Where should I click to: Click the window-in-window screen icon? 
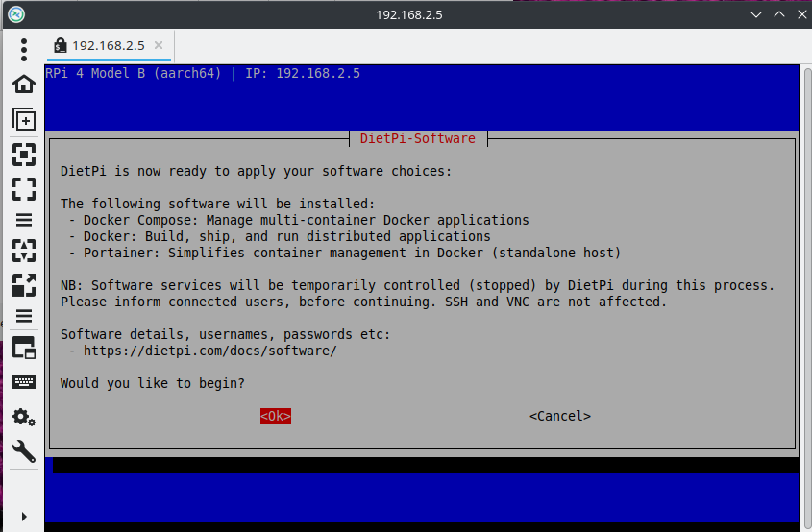coord(24,348)
